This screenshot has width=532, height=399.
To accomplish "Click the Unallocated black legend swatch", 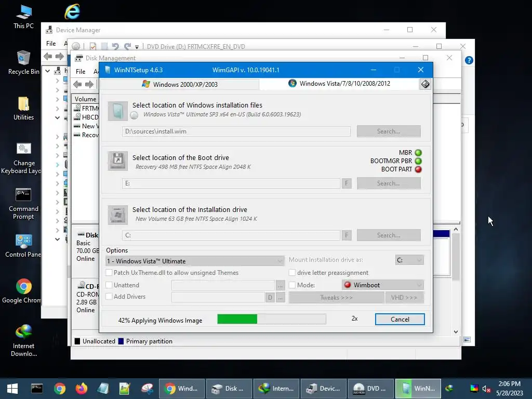I will 77,341.
